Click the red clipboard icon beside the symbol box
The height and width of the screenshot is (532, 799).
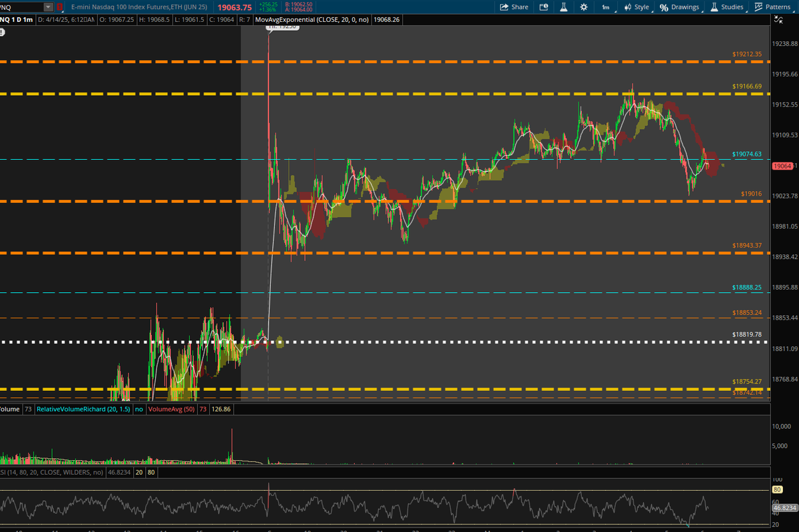tap(61, 7)
